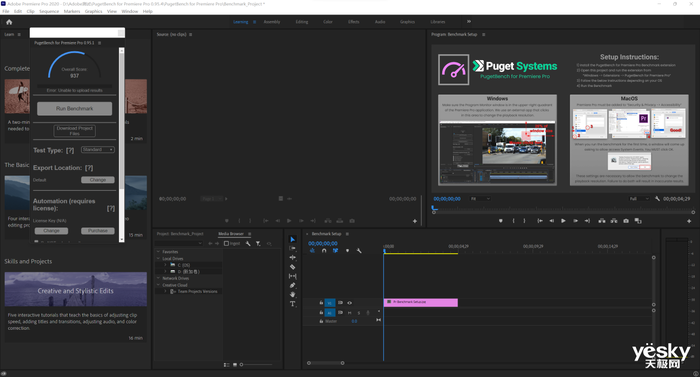Viewport: 700px width, 377px height.
Task: Open Media Browser file type filter
Action: [x=258, y=243]
